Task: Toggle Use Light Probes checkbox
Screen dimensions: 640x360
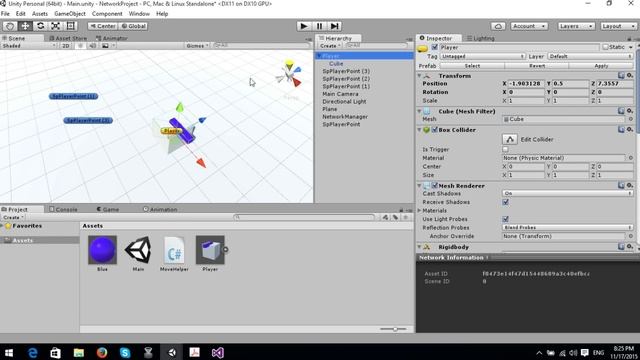Action: (x=505, y=219)
